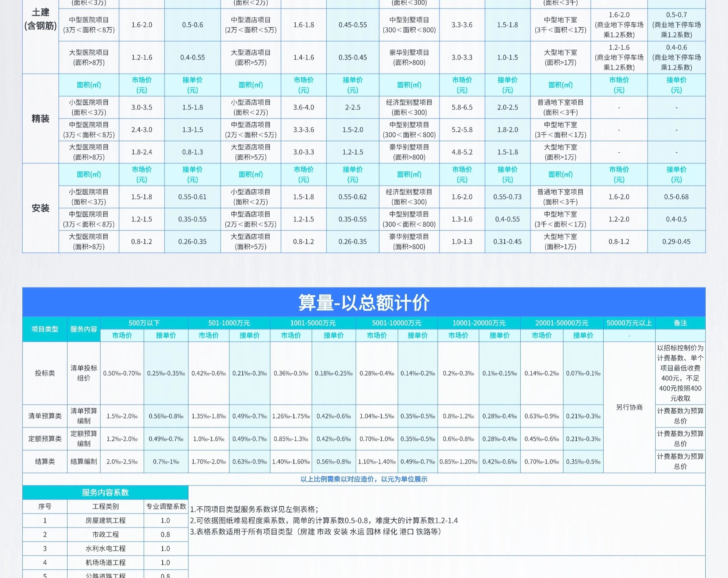Image resolution: width=728 pixels, height=578 pixels.
Task: Click the 清单预算类 row label
Action: [x=45, y=416]
